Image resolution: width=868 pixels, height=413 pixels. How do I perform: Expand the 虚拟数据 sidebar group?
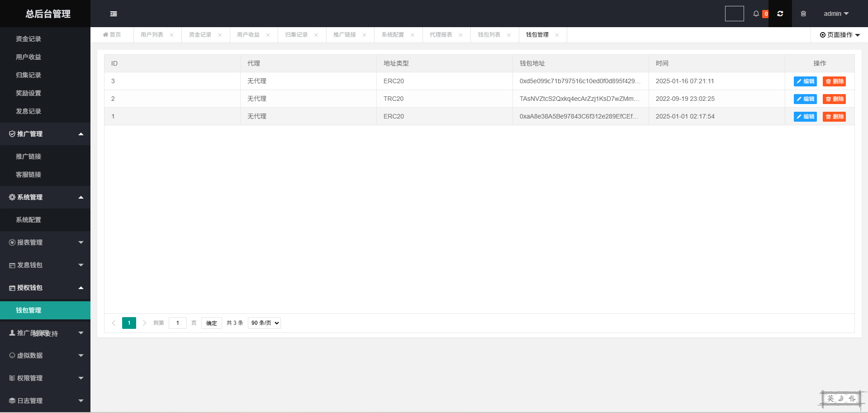[x=45, y=356]
